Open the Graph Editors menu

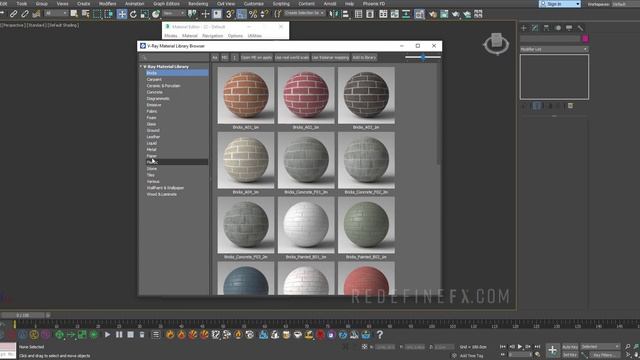[x=166, y=4]
